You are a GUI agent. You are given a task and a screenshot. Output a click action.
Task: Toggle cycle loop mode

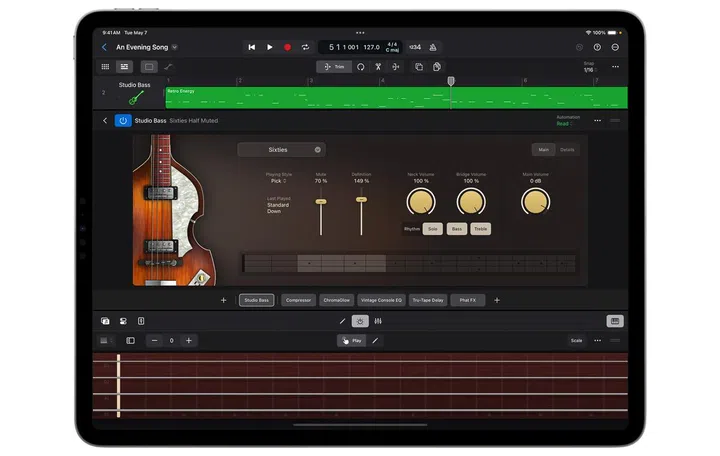[306, 47]
